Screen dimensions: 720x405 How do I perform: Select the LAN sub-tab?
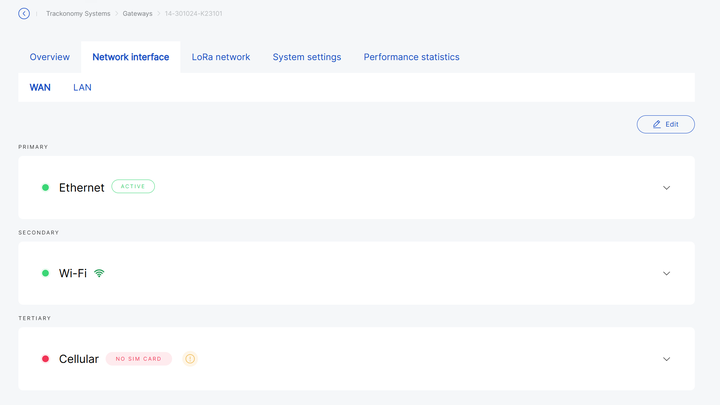pyautogui.click(x=82, y=88)
